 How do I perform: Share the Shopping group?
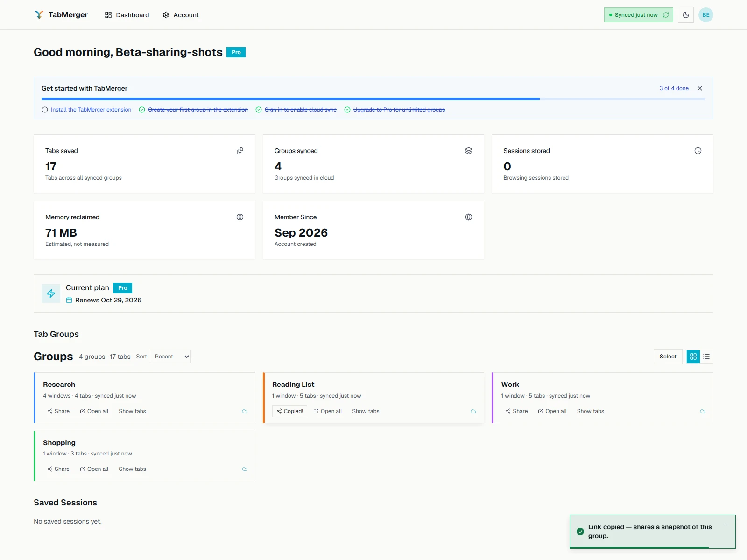tap(58, 469)
